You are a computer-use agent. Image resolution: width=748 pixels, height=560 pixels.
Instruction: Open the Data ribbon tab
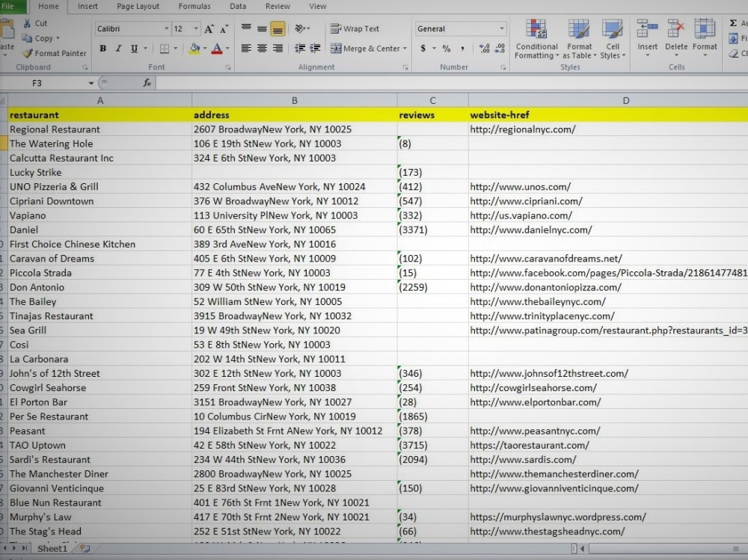pos(238,6)
